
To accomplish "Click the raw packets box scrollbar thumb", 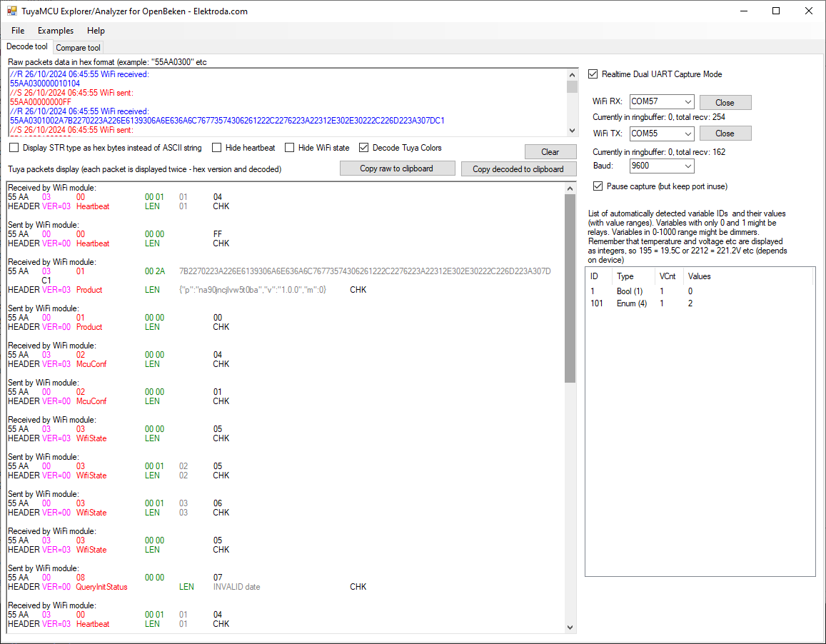I will [x=572, y=86].
